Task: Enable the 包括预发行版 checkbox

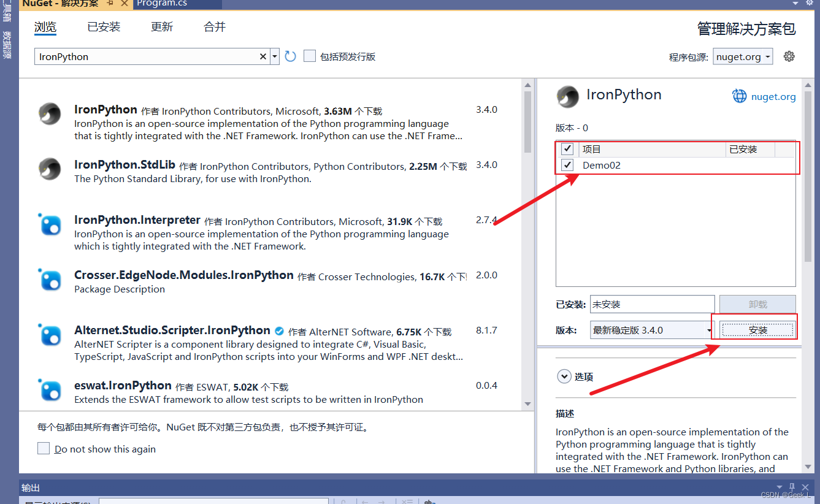Action: point(310,56)
